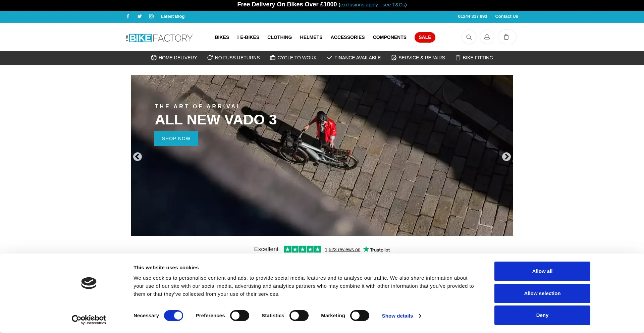
Task: Open exclusions apply T&Cs link
Action: click(x=373, y=5)
